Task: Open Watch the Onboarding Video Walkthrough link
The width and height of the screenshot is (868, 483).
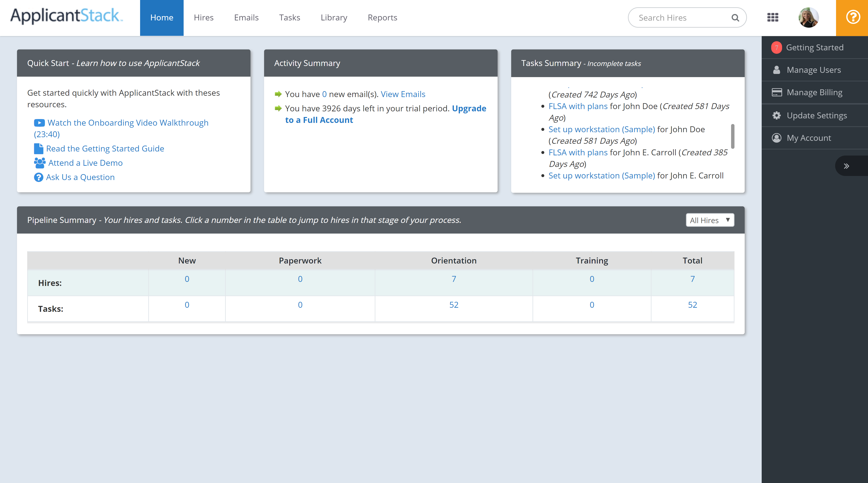Action: pos(128,123)
